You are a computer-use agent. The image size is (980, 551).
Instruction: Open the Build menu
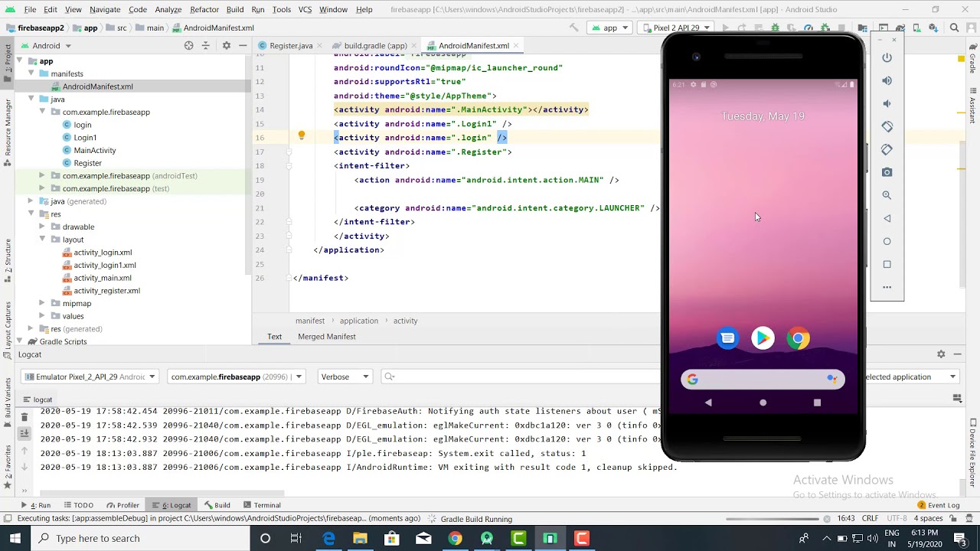click(x=235, y=9)
